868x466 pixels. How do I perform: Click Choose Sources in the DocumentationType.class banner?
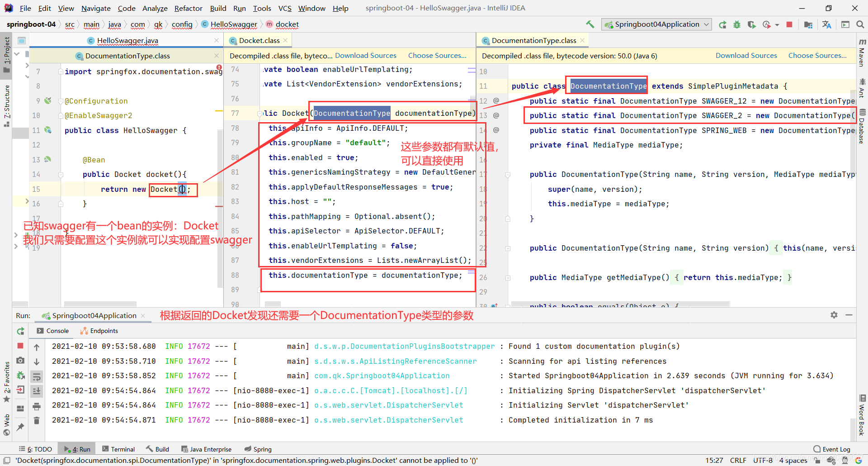click(817, 55)
